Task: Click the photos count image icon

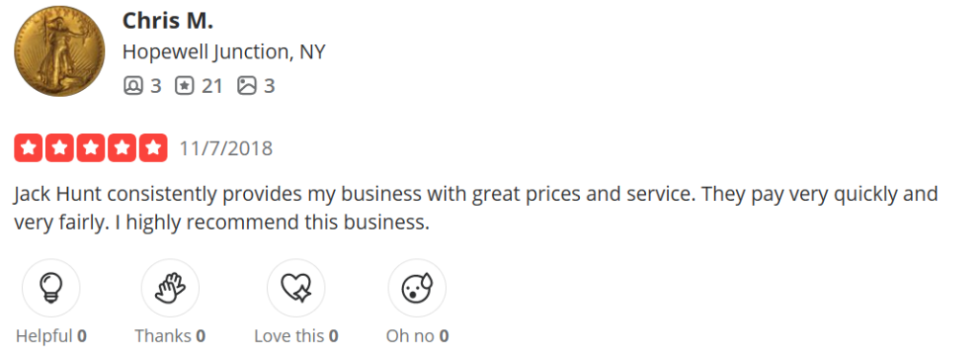Action: [247, 86]
